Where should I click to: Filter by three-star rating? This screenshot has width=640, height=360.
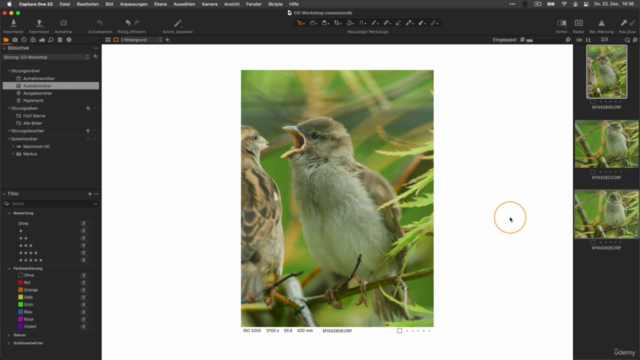tap(26, 246)
